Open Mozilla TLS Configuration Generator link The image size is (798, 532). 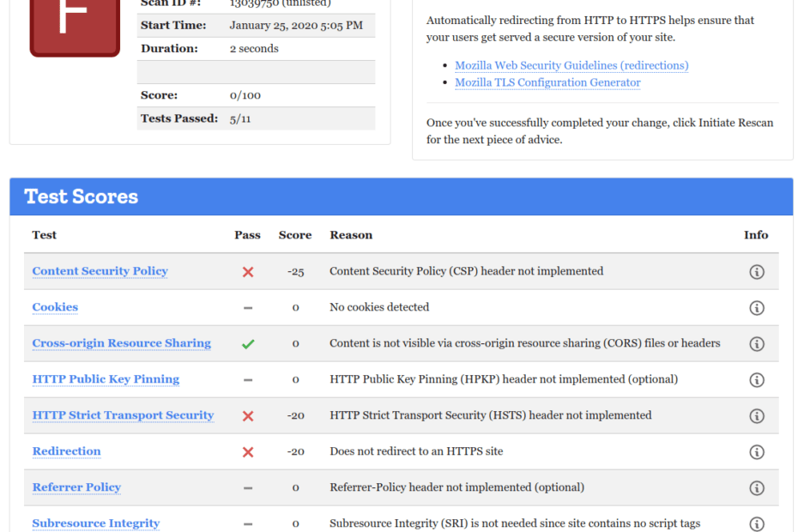pyautogui.click(x=547, y=82)
